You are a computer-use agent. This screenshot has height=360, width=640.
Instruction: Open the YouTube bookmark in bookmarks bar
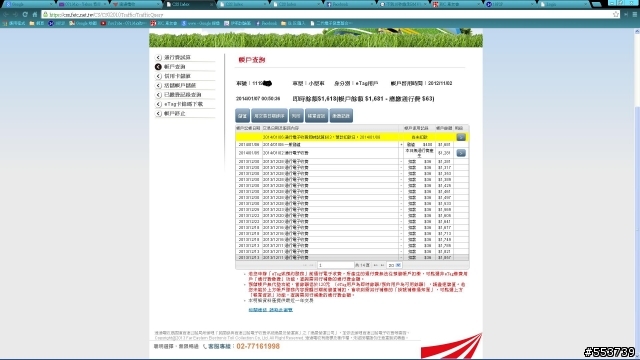[x=124, y=23]
